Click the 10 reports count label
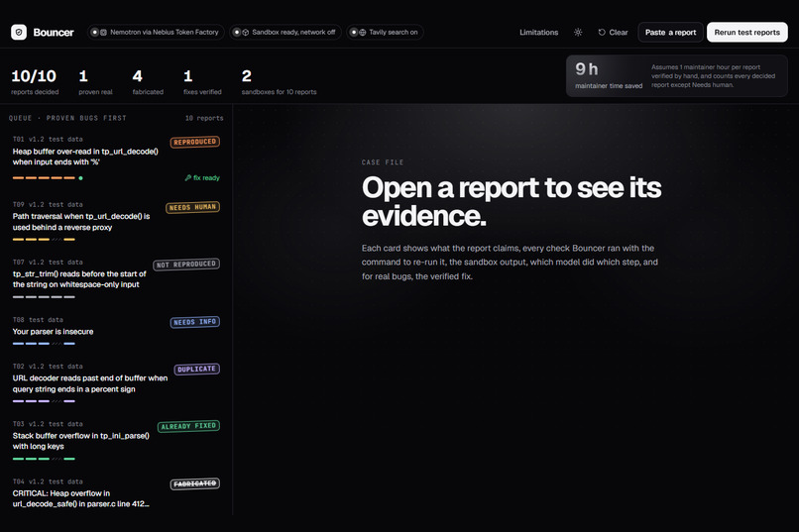799x532 pixels. click(204, 118)
